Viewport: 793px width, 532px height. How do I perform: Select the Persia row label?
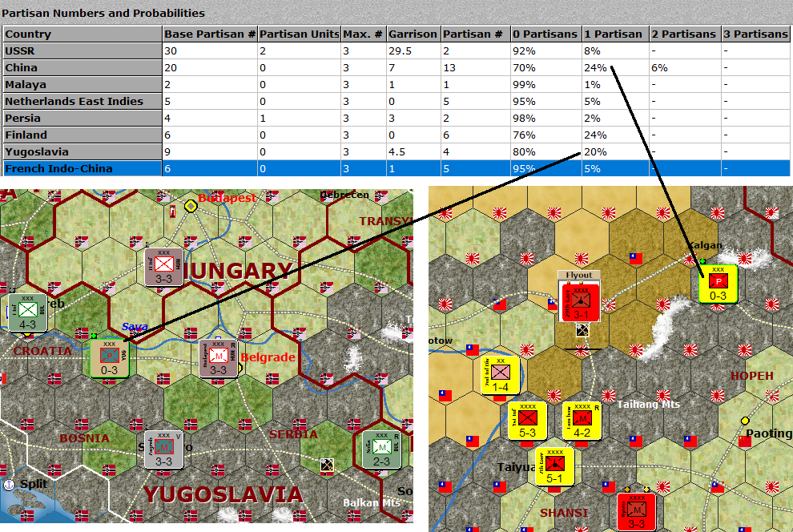click(x=83, y=118)
